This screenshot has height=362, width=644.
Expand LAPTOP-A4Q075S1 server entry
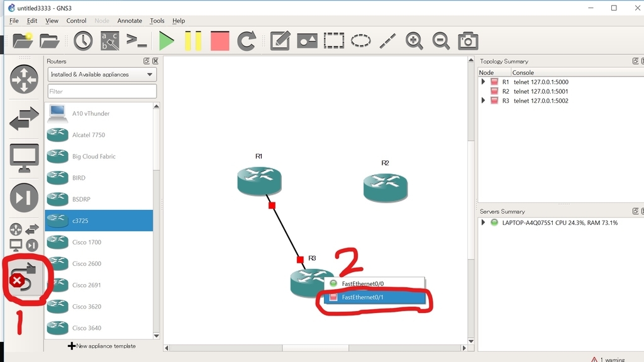(x=484, y=222)
